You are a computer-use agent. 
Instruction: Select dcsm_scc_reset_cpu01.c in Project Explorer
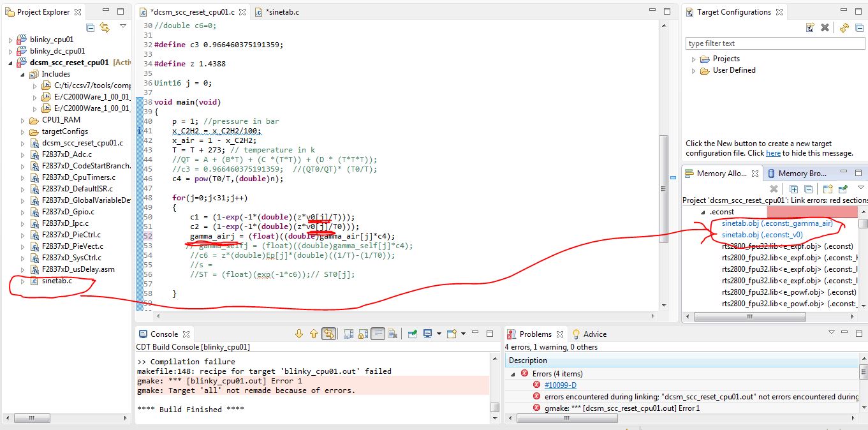82,143
